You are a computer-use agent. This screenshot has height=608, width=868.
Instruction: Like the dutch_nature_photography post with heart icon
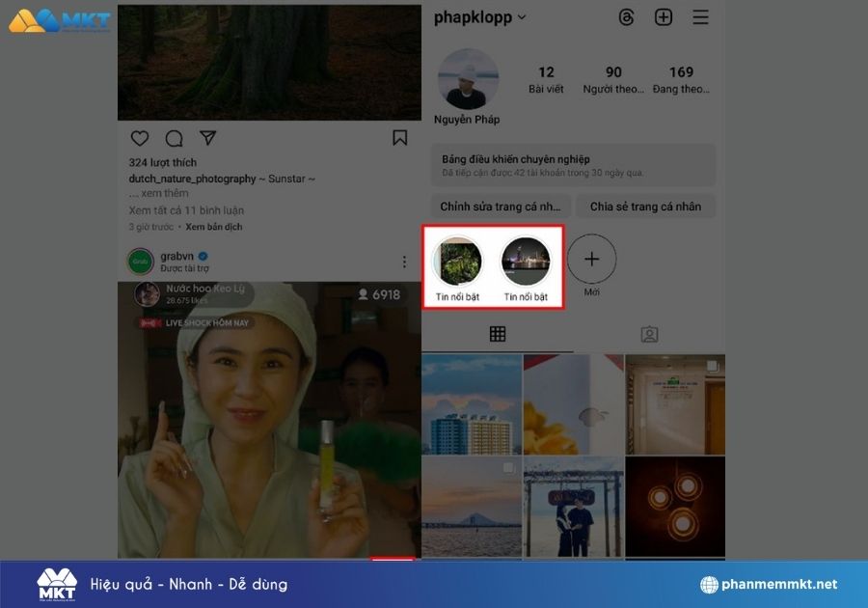tap(140, 138)
